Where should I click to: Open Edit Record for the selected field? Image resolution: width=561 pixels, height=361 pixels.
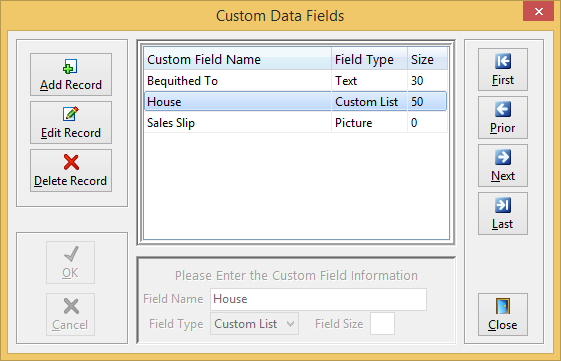pos(71,122)
